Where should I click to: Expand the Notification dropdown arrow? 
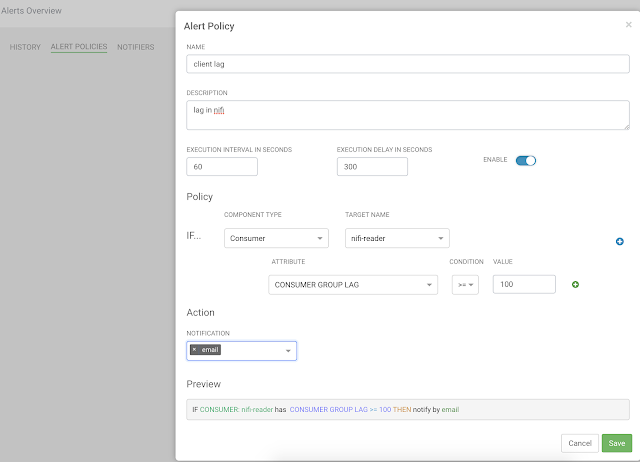click(x=288, y=351)
